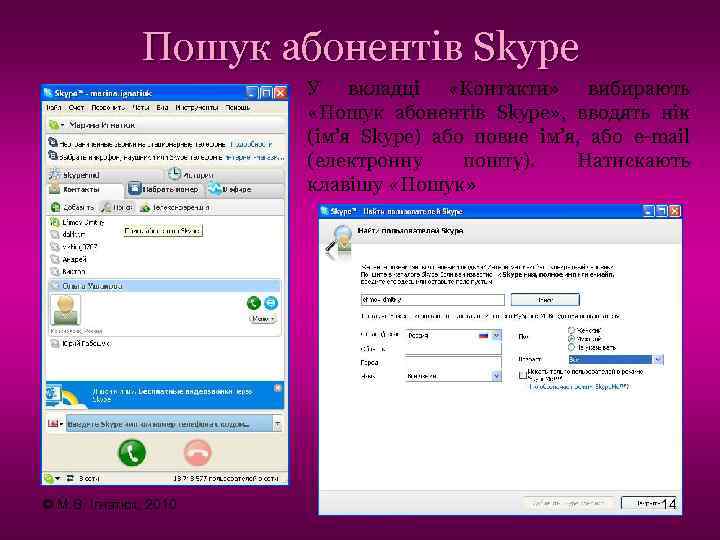Open the Помощь menu

237,107
